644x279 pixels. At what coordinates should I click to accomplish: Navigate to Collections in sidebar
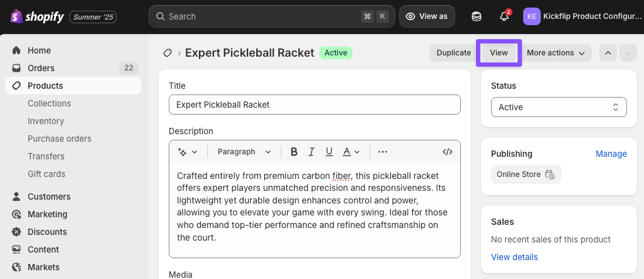(49, 103)
